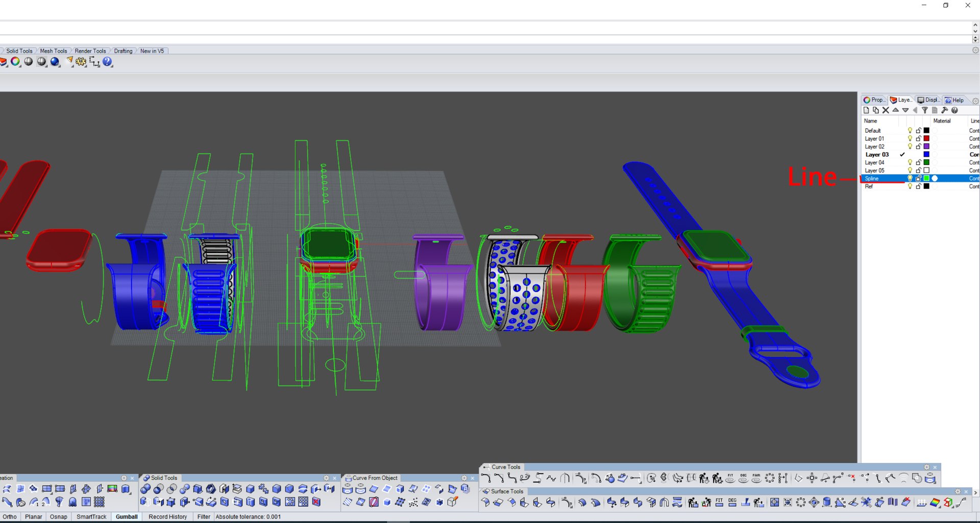Open the layer tools hammer icon
This screenshot has height=523, width=980.
pos(945,110)
